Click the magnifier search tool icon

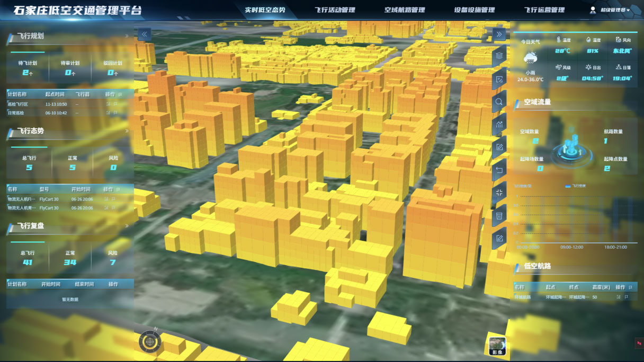pyautogui.click(x=499, y=102)
